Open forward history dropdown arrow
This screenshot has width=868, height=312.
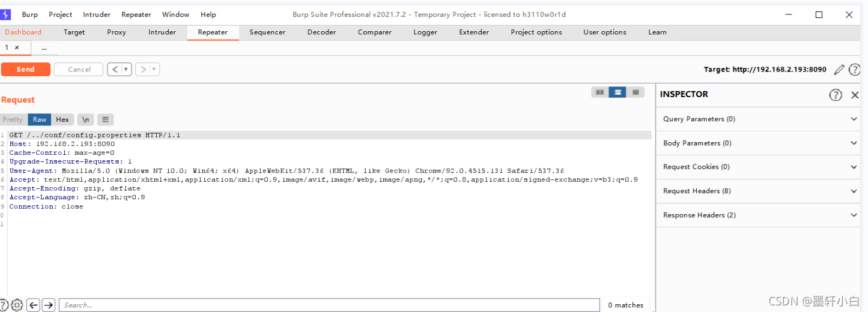(x=154, y=70)
